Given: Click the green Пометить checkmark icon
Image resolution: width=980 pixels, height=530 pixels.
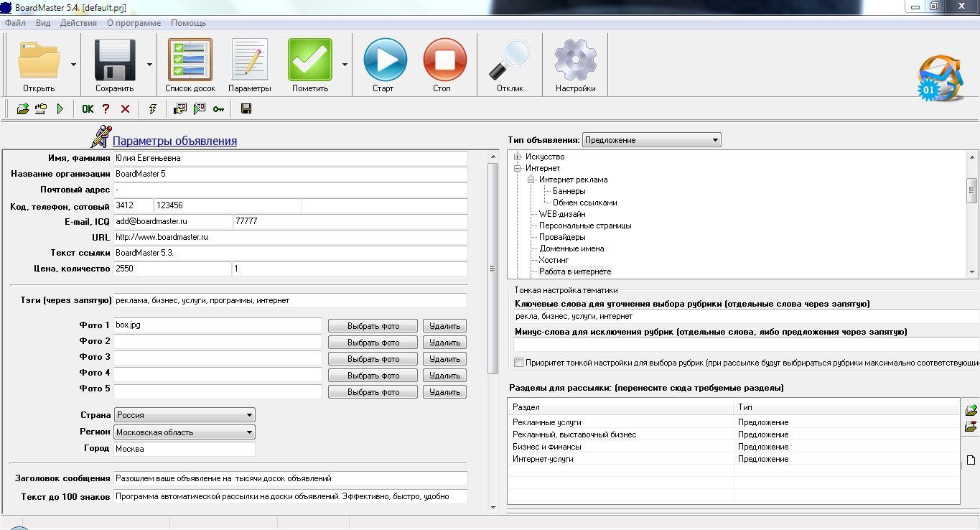Looking at the screenshot, I should 310,61.
